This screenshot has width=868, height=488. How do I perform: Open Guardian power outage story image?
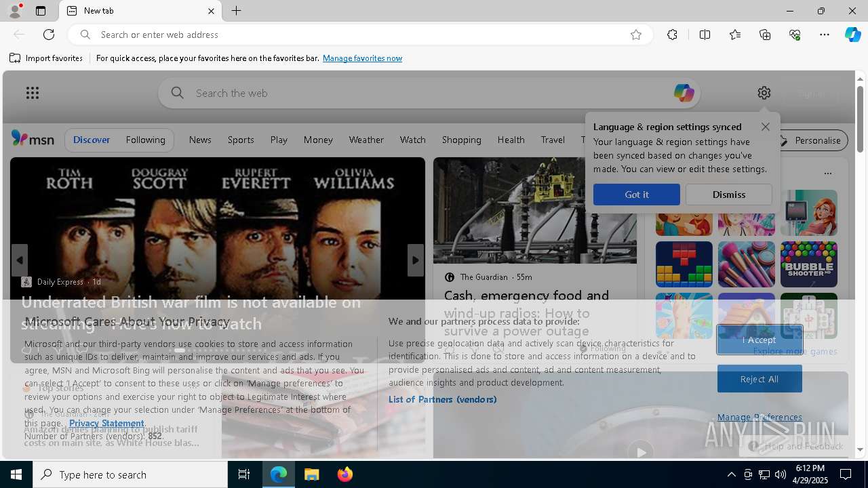click(535, 211)
